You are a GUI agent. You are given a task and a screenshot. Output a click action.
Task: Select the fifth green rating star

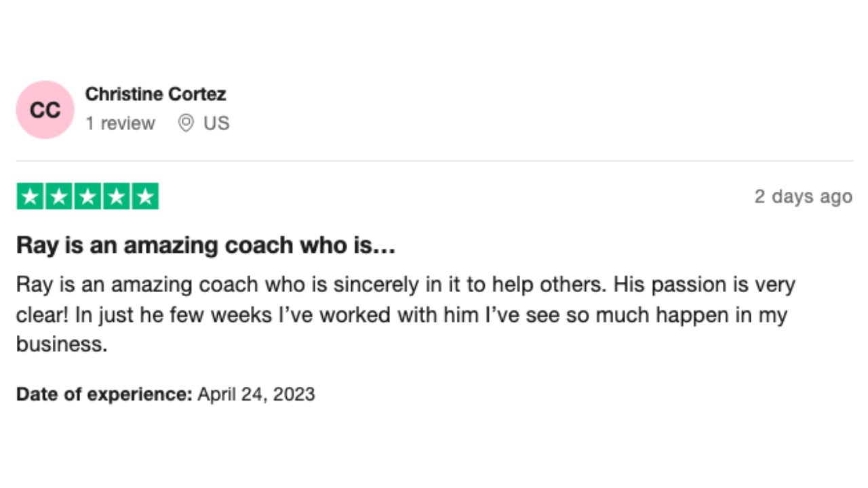144,197
